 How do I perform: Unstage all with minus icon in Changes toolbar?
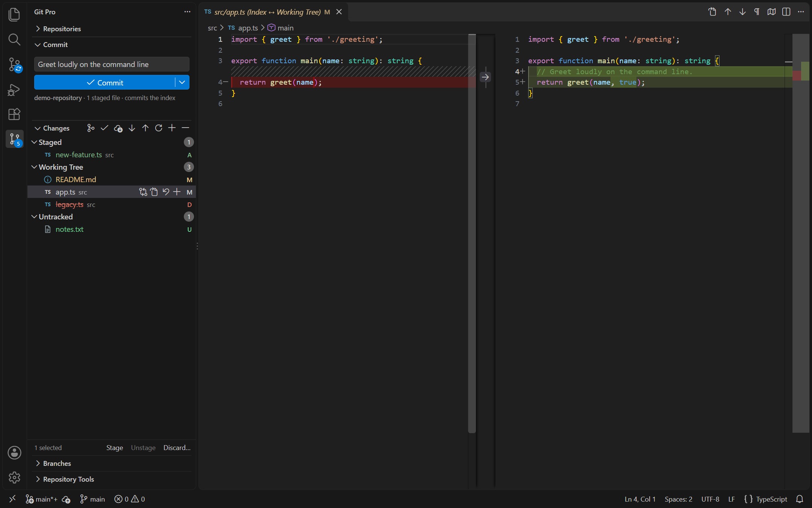pos(185,128)
